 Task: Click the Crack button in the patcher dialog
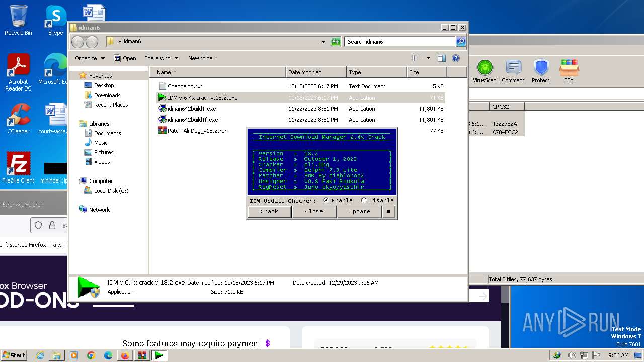(x=269, y=212)
